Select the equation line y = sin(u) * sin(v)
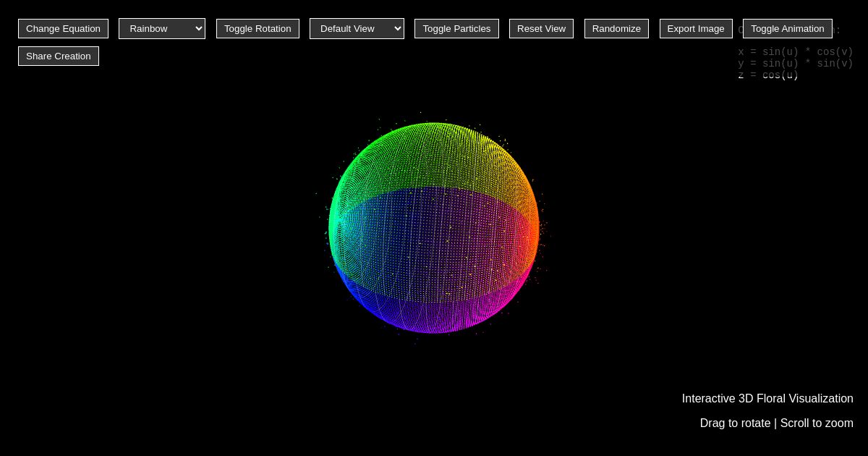 pos(796,64)
